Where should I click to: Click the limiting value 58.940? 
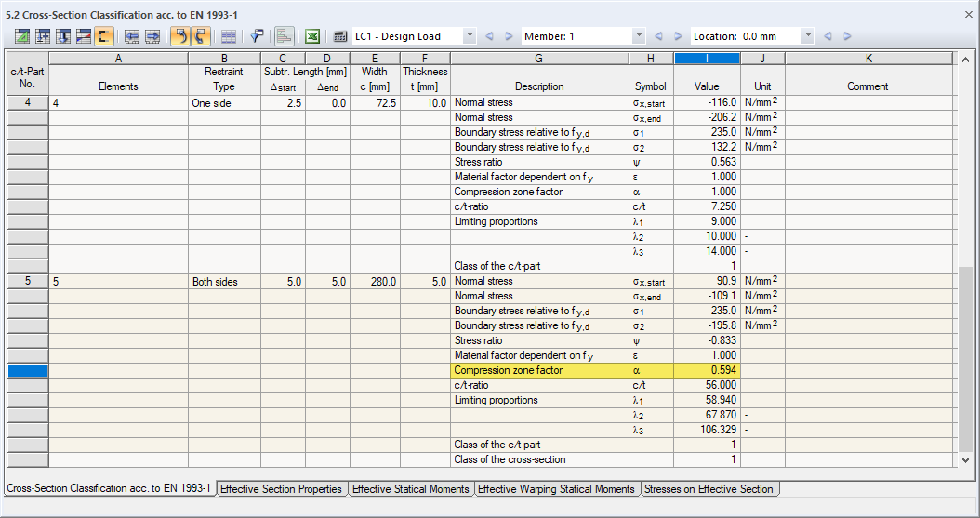pos(707,400)
